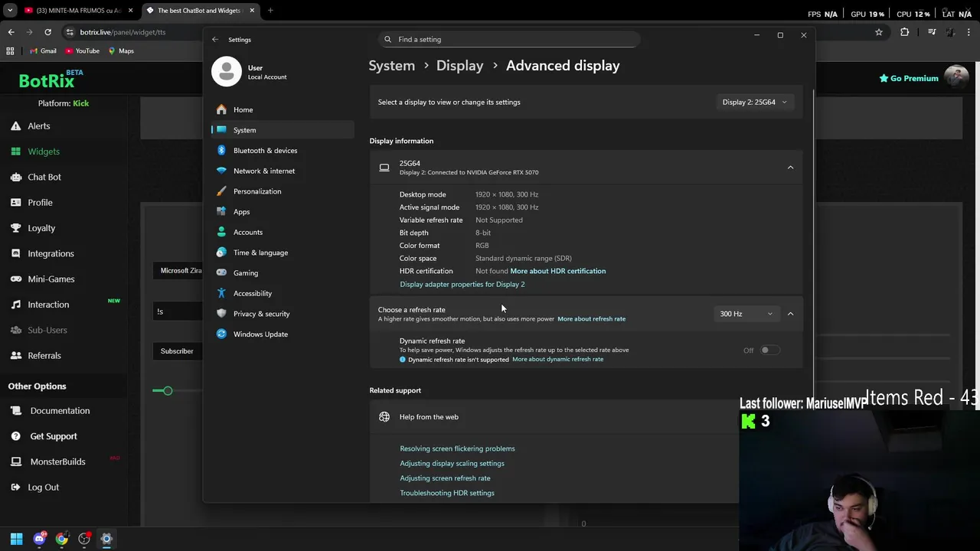The image size is (980, 551).
Task: Open Widgets in BotRix sidebar
Action: tap(43, 152)
